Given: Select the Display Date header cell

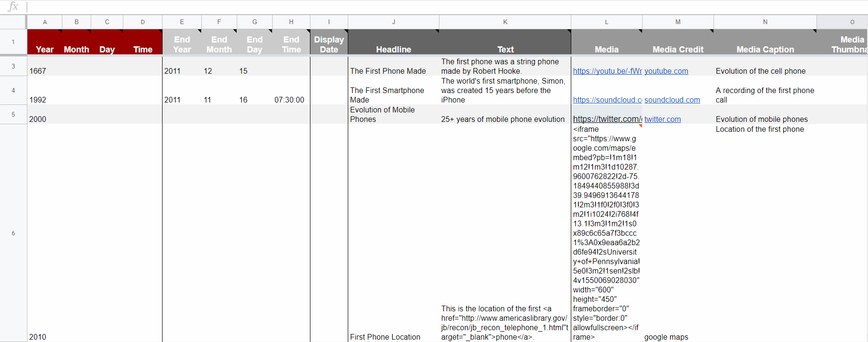Looking at the screenshot, I should [x=329, y=43].
